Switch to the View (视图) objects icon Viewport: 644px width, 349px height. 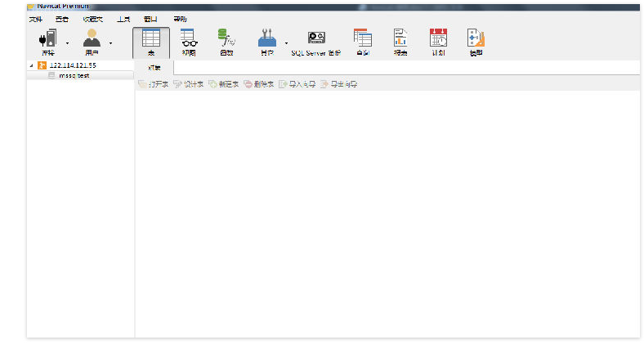(x=188, y=38)
